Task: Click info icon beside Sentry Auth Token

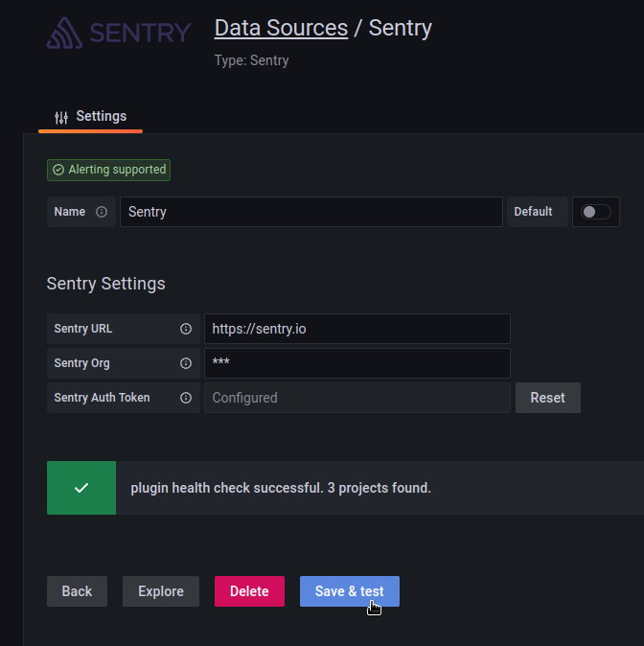Action: [186, 398]
